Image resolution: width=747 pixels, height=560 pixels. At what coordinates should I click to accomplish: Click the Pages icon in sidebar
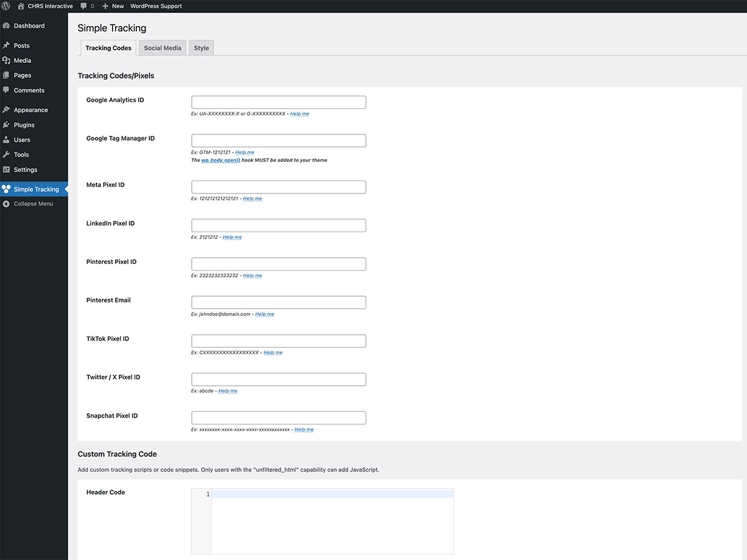click(6, 75)
